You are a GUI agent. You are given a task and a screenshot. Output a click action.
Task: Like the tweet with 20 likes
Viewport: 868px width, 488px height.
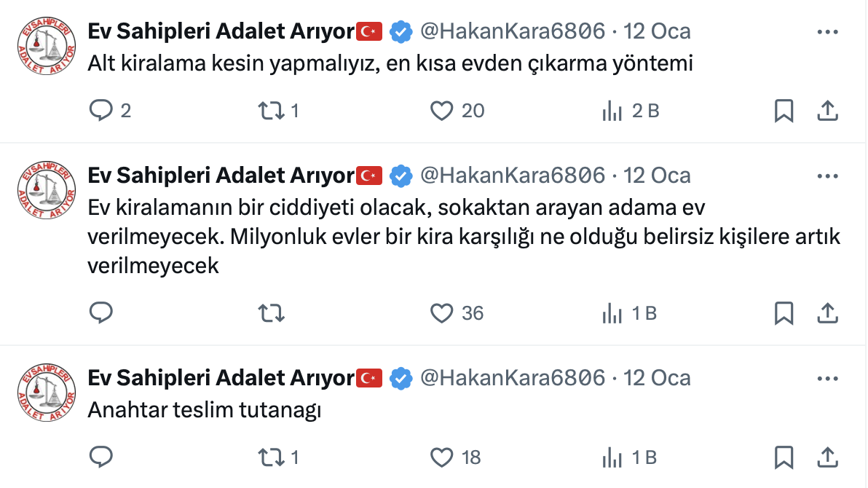tap(442, 111)
